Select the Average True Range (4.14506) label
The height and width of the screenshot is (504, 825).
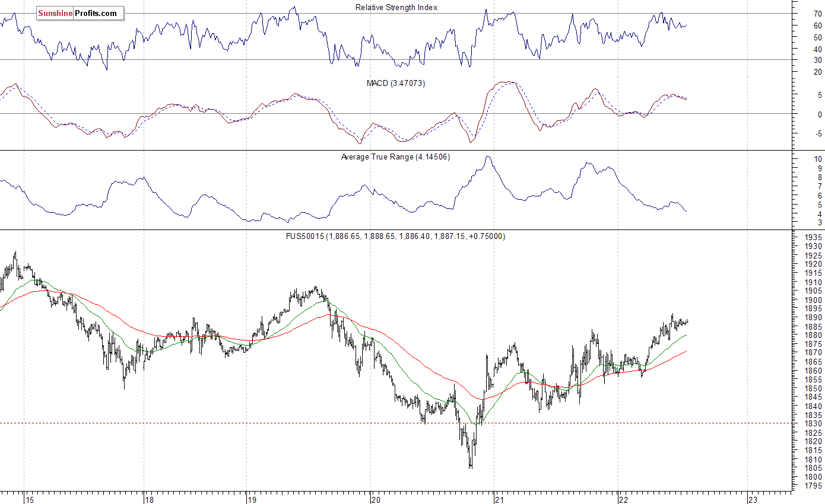point(395,157)
